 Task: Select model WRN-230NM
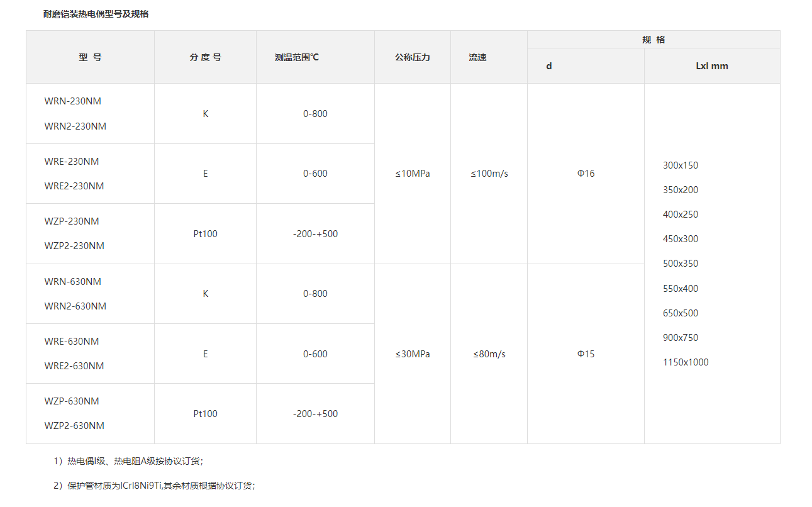tap(72, 101)
